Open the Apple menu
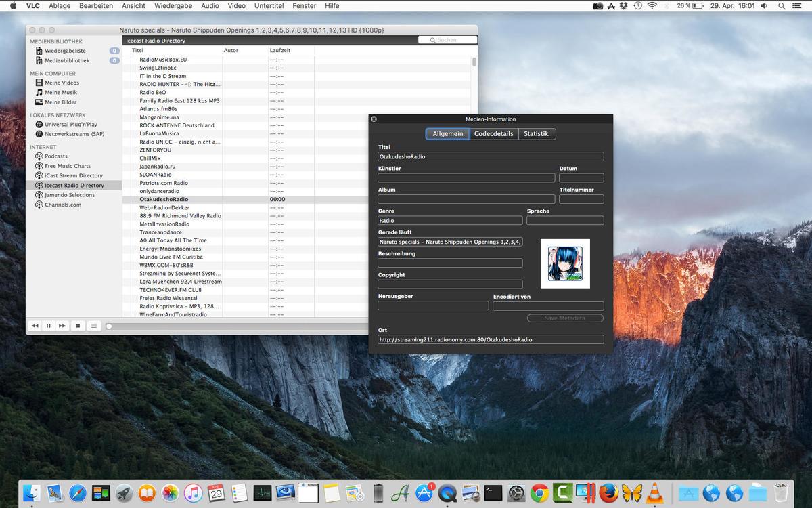Screen dimensions: 812x508 pos(13,5)
